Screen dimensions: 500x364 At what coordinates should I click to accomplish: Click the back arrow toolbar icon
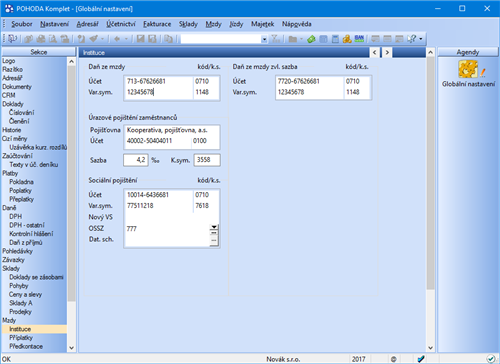(117, 39)
